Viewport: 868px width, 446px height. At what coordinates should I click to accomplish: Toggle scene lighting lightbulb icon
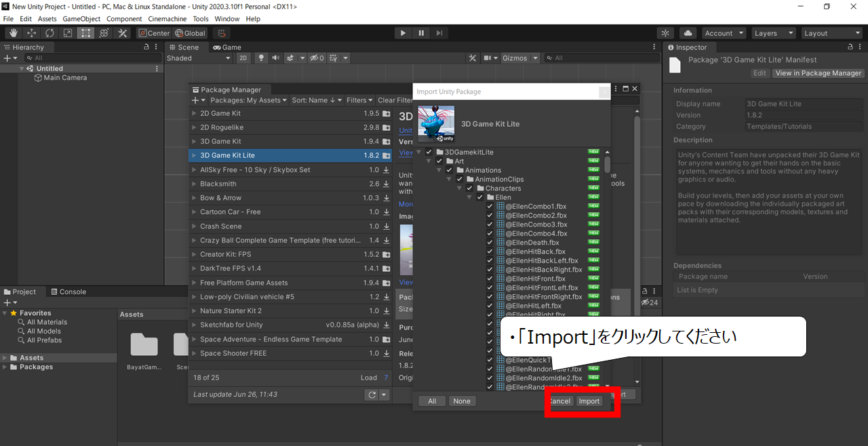(x=261, y=58)
